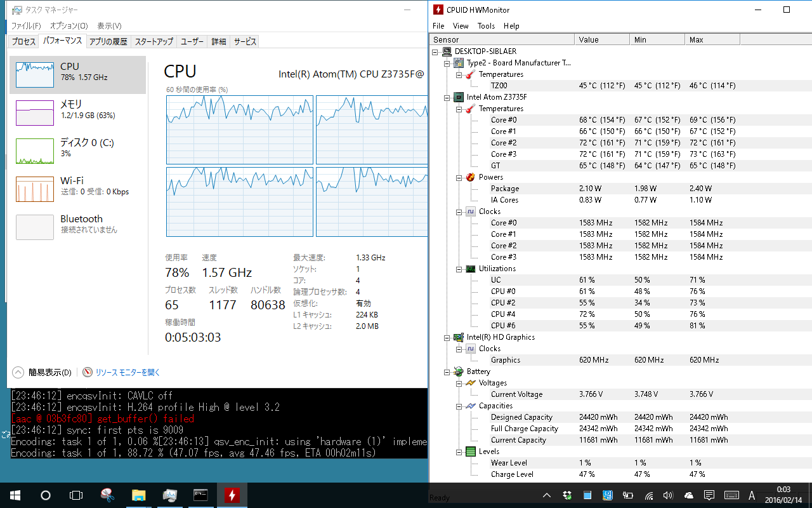
Task: Open the Windows Start menu
Action: point(15,495)
